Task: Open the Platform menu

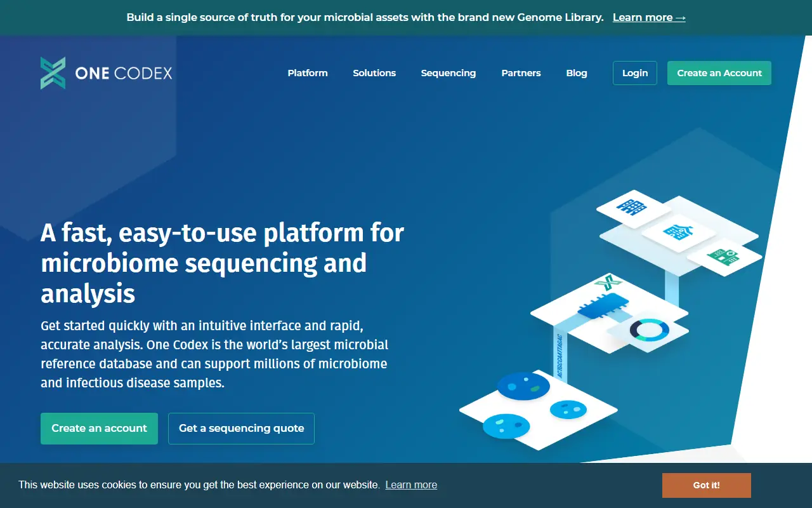Action: 308,73
